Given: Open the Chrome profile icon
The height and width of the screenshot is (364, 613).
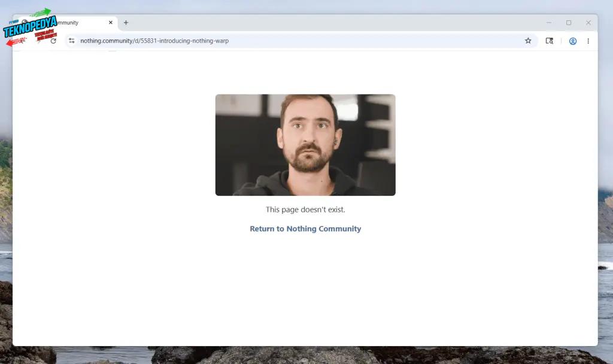Looking at the screenshot, I should (573, 41).
